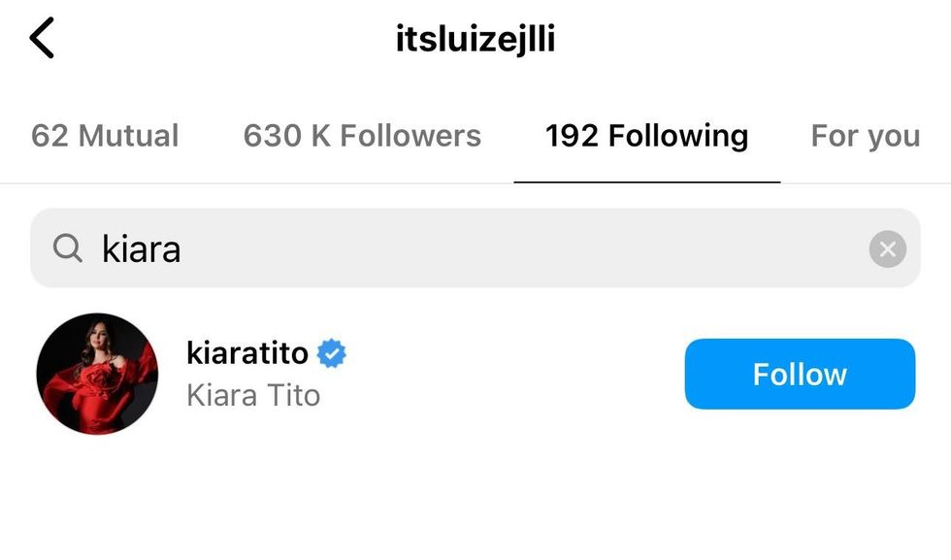Click the magnifier search icon
This screenshot has width=951, height=560.
click(67, 248)
